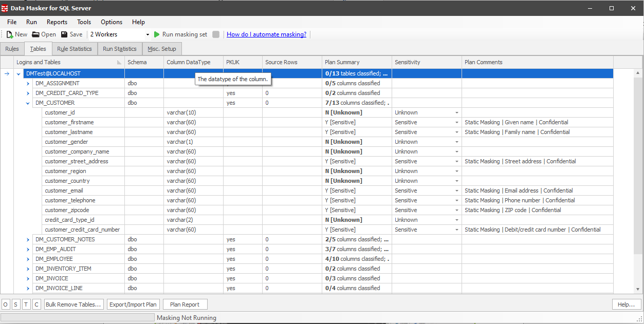The height and width of the screenshot is (324, 644).
Task: Click the Open folder icon
Action: (35, 34)
